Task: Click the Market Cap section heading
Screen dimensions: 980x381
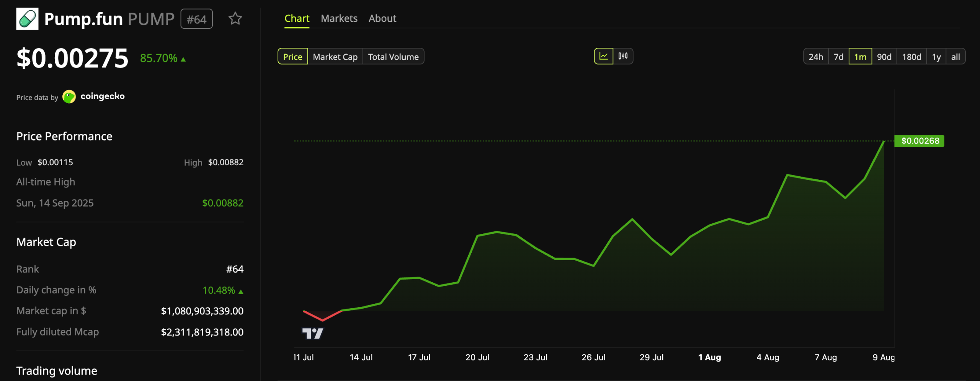Action: pos(46,242)
